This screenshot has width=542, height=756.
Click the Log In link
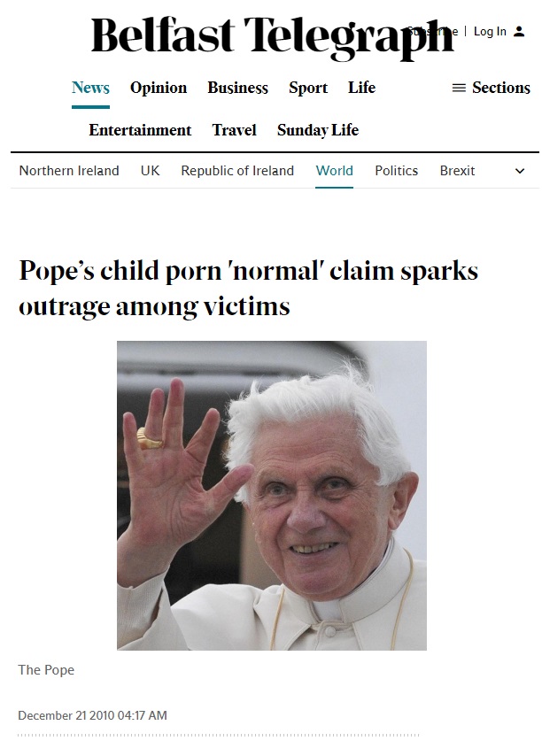490,32
